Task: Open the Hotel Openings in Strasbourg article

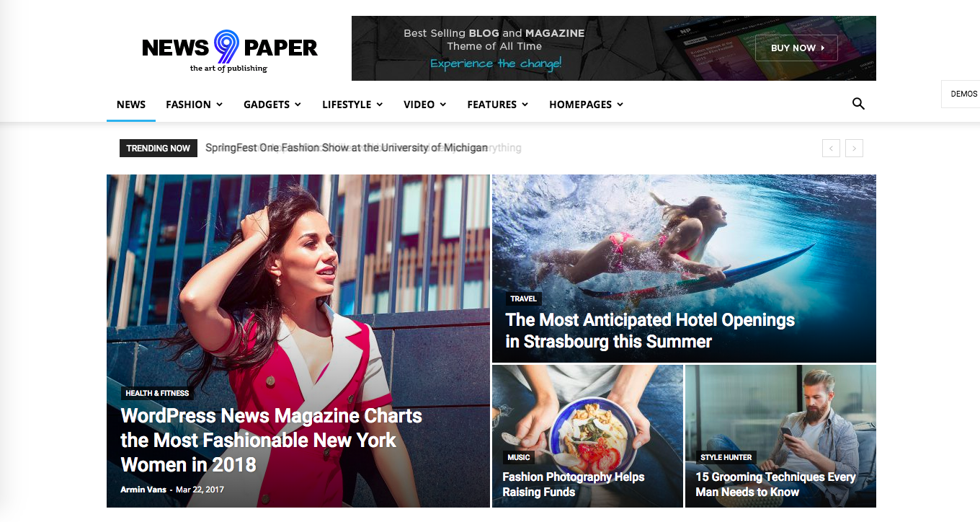Action: click(x=650, y=330)
